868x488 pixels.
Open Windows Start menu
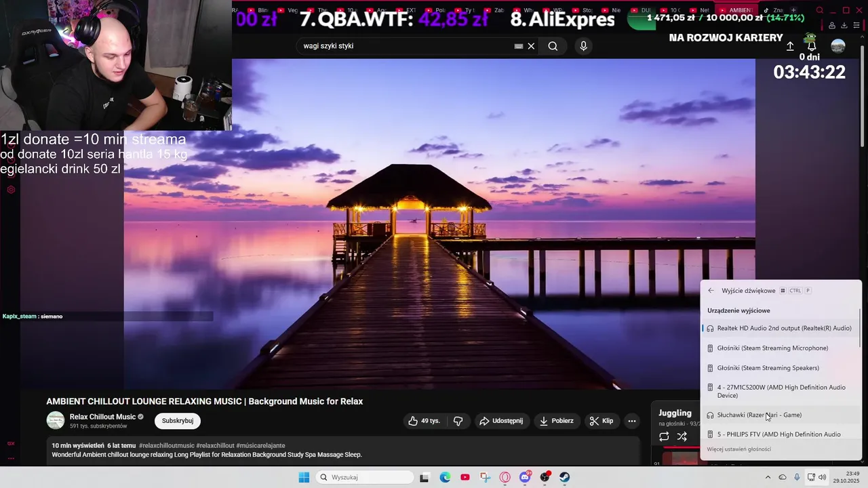(304, 477)
